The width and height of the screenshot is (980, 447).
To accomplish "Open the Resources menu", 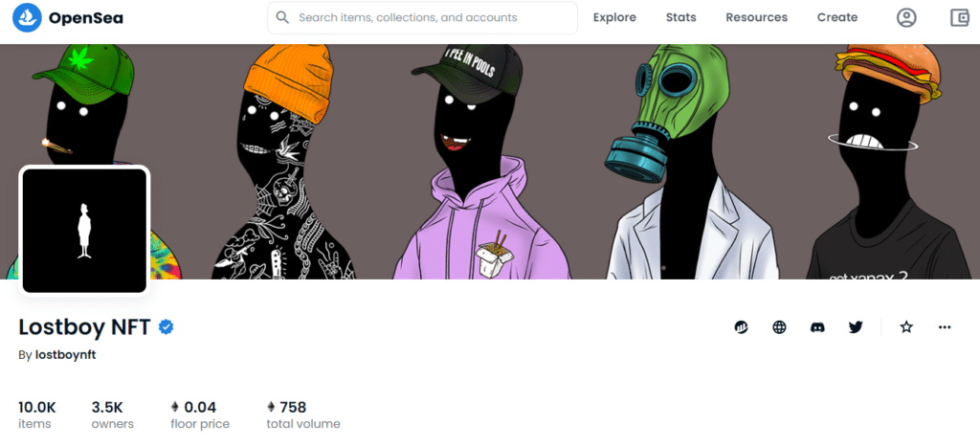I will (x=756, y=17).
